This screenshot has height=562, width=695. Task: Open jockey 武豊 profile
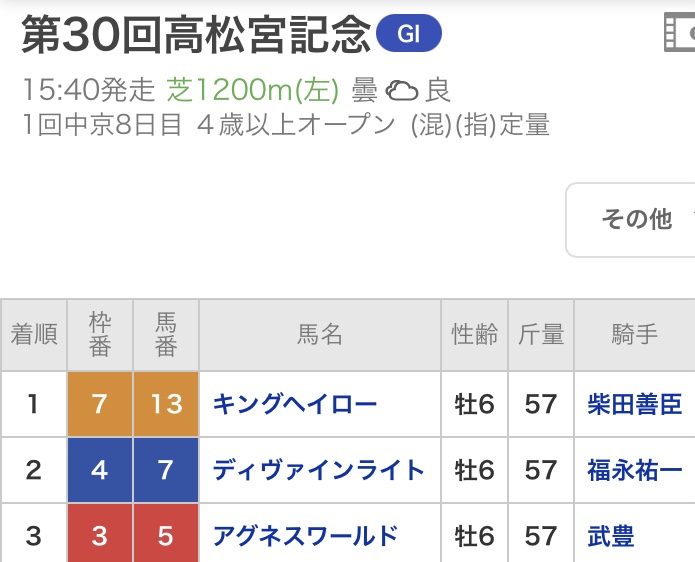click(x=611, y=536)
